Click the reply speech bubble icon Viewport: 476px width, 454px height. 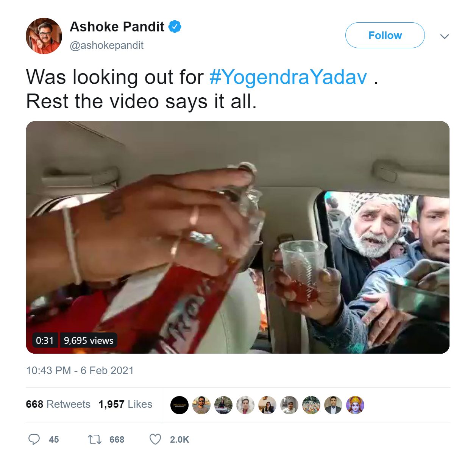click(x=34, y=439)
